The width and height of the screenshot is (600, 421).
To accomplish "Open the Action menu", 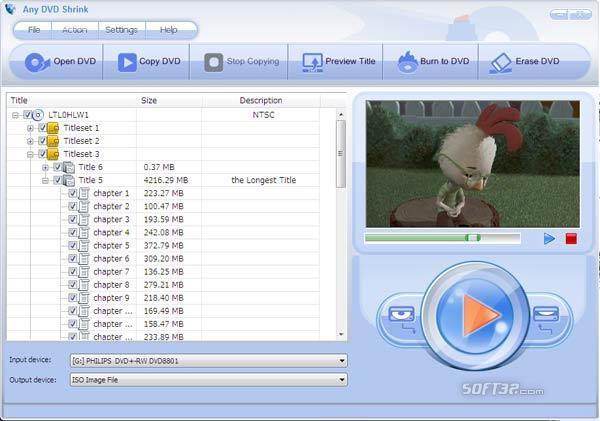I will (75, 30).
